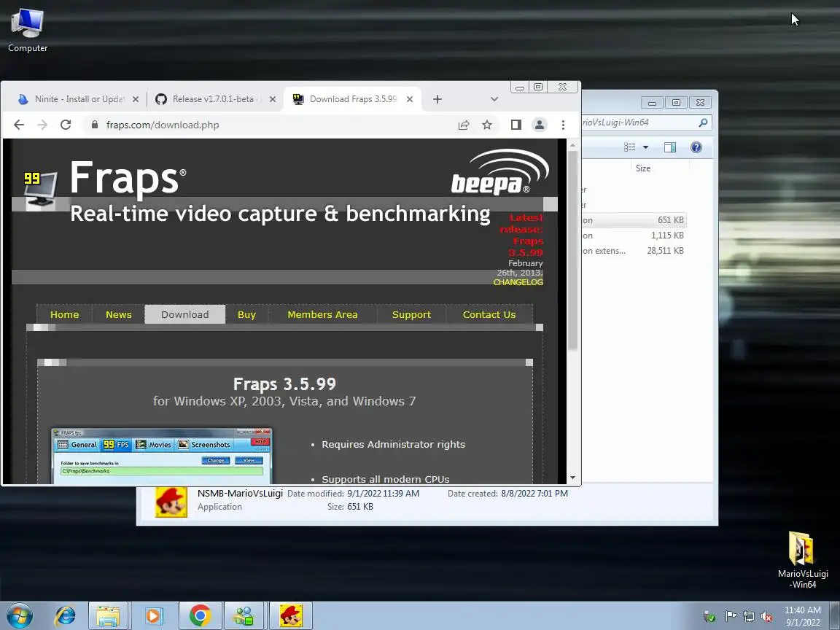The image size is (840, 630).
Task: Switch to Mario game on taskbar
Action: tap(290, 616)
